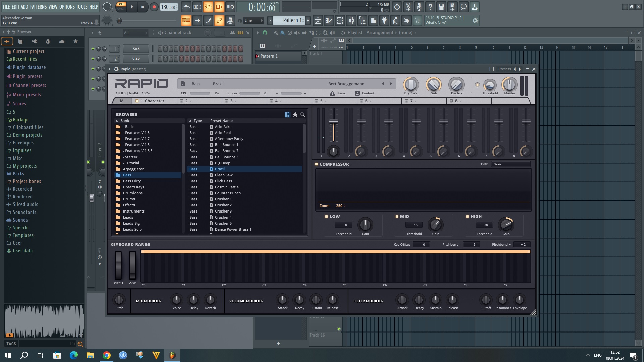Screen dimensions: 644x362
Task: Toggle the LOW band enable square
Action: click(x=326, y=217)
